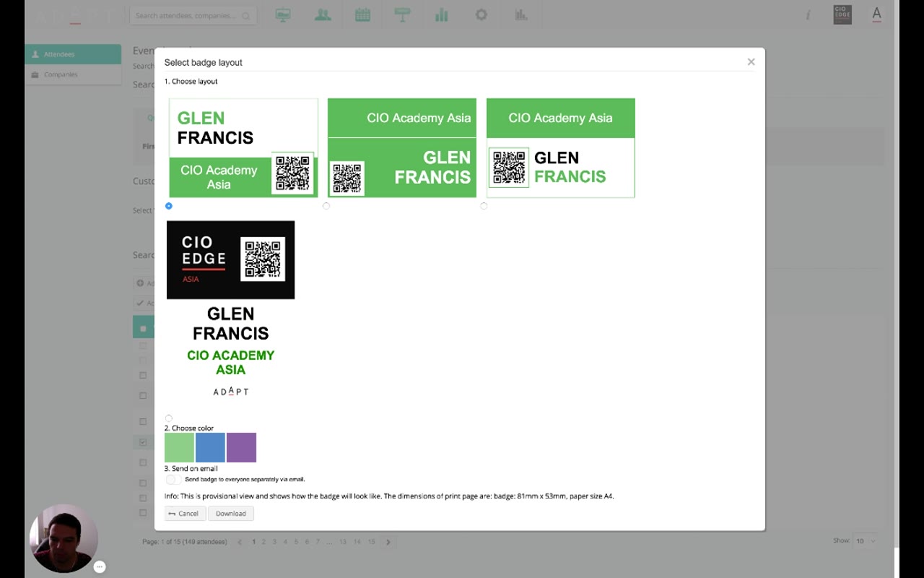Go to page 3 in pagination
This screenshot has height=578, width=924.
(274, 542)
